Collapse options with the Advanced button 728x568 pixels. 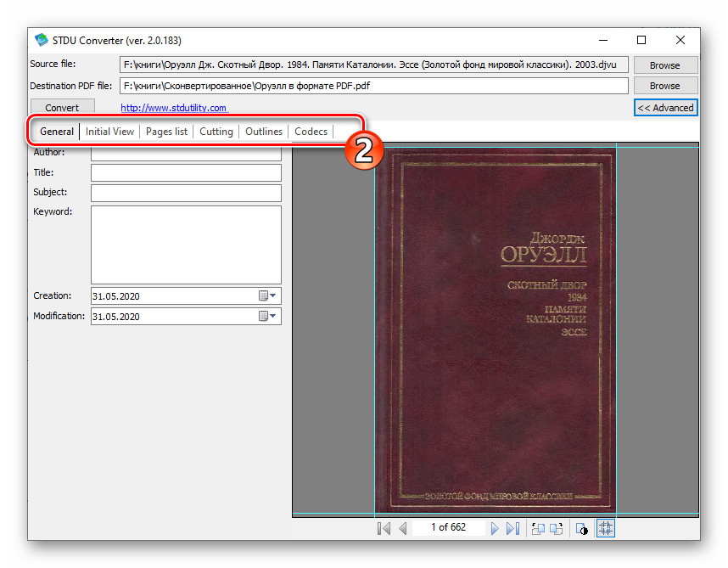665,108
